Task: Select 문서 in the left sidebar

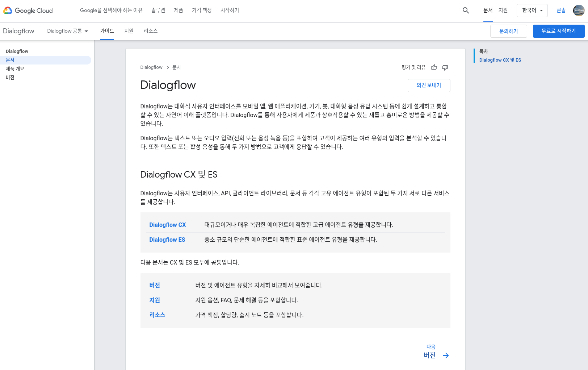Action: pyautogui.click(x=46, y=60)
